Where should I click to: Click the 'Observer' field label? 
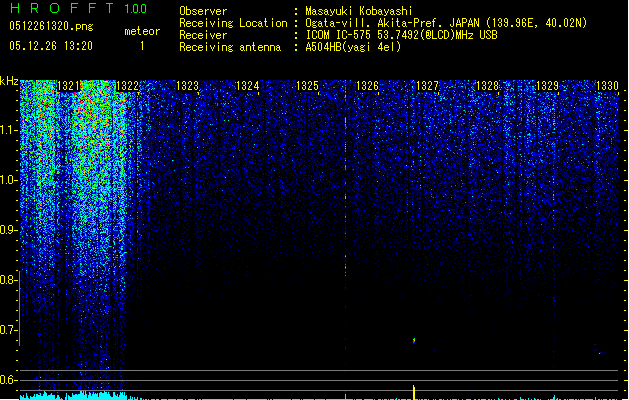tap(203, 11)
